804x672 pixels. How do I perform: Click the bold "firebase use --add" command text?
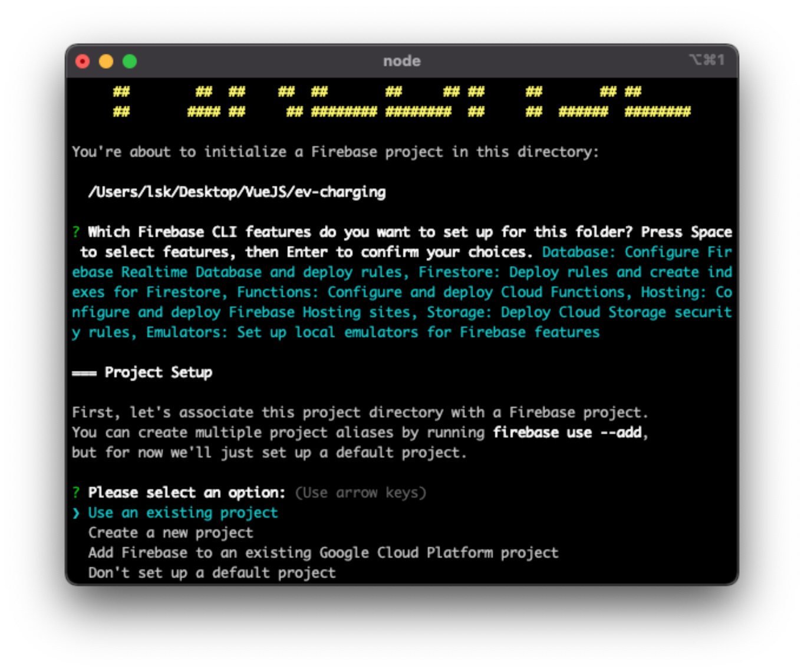(x=569, y=432)
